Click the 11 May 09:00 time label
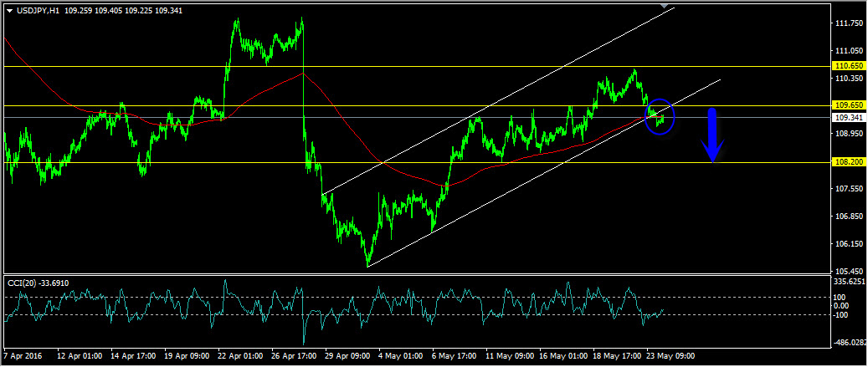This screenshot has width=868, height=367. pyautogui.click(x=509, y=355)
